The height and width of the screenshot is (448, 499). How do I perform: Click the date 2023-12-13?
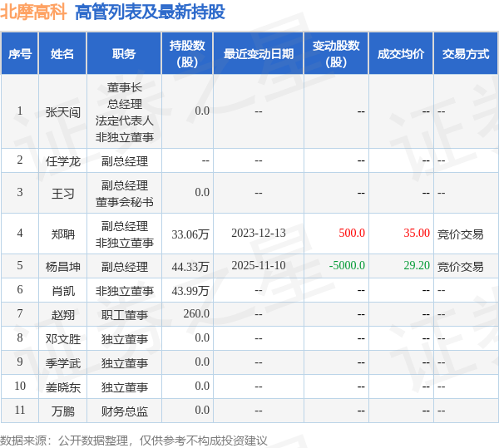pos(259,233)
